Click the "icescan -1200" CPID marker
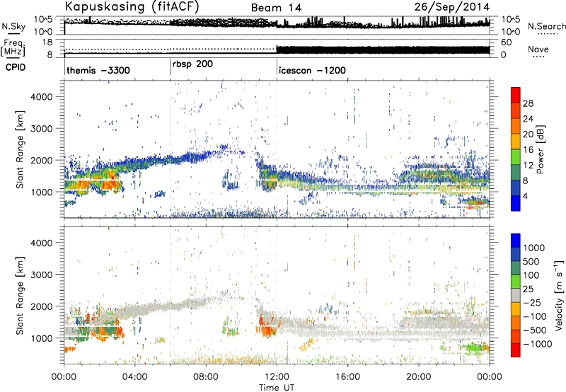Viewport: 566px width, 392px height. pyautogui.click(x=312, y=70)
